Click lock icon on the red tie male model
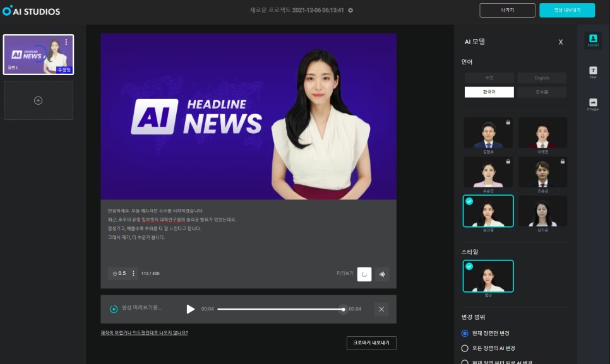This screenshot has width=610, height=364. [563, 161]
